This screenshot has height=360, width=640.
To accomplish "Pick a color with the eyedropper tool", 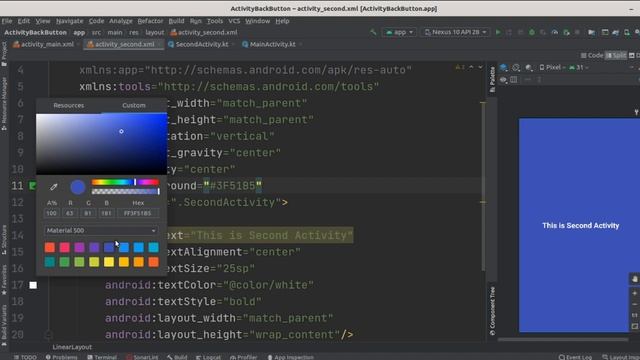I will [53, 187].
